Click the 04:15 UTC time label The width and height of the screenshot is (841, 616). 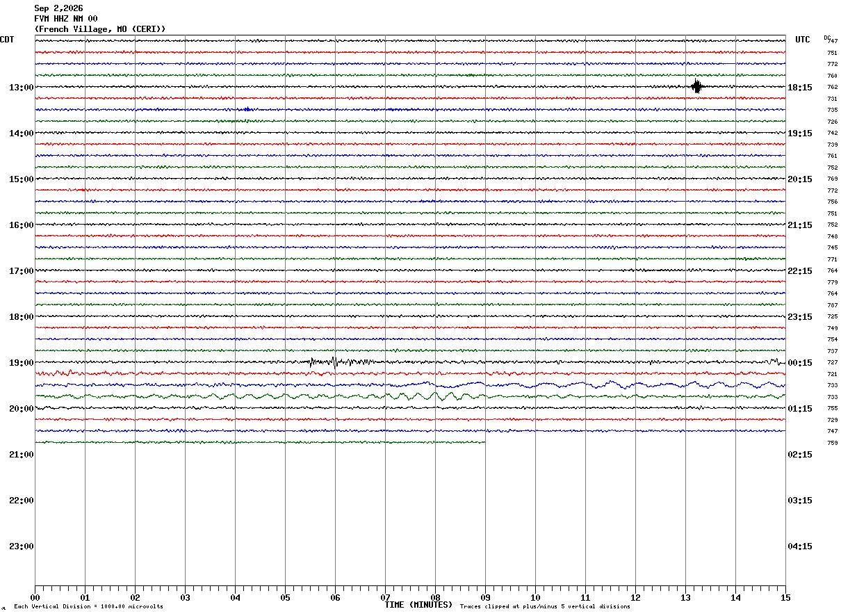799,546
